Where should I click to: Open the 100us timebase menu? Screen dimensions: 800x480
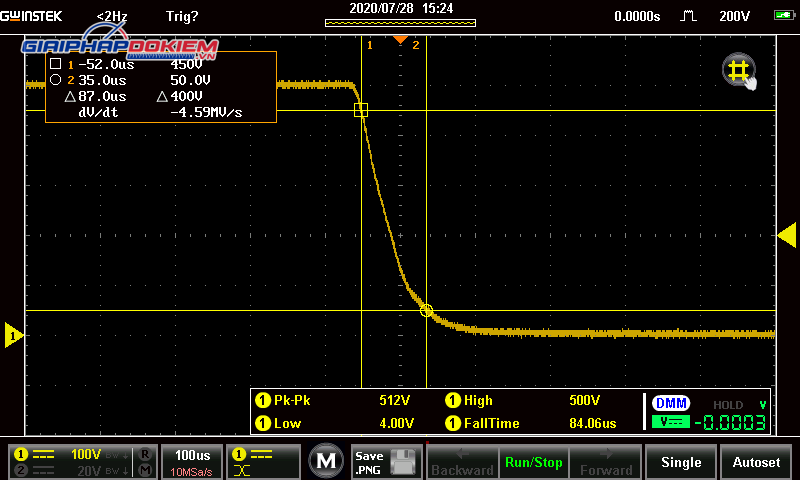pos(192,462)
